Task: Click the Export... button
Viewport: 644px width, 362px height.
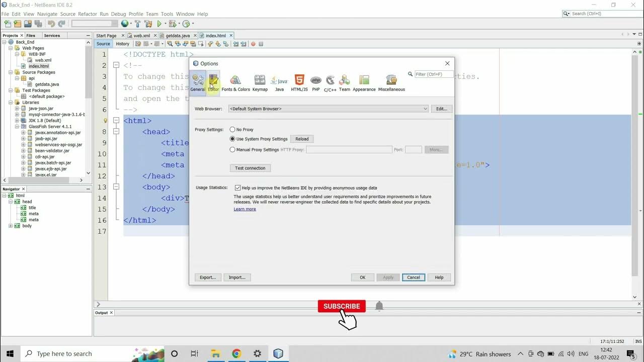Action: (208, 277)
